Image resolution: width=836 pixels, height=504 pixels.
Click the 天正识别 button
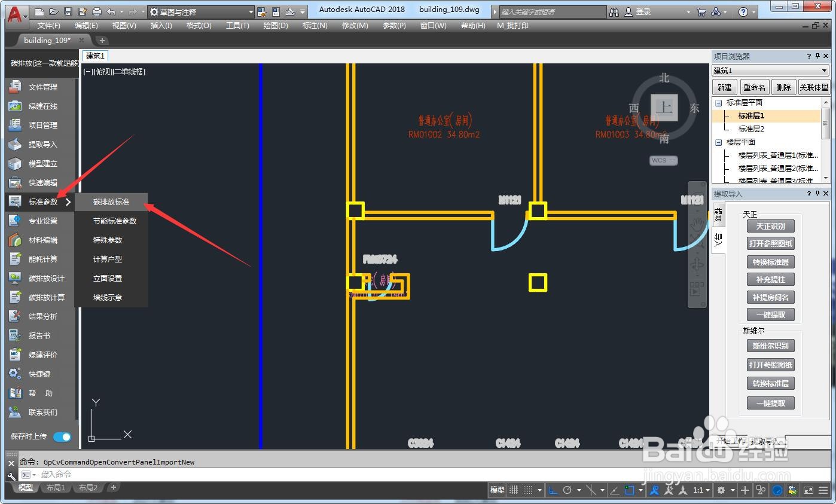point(770,226)
